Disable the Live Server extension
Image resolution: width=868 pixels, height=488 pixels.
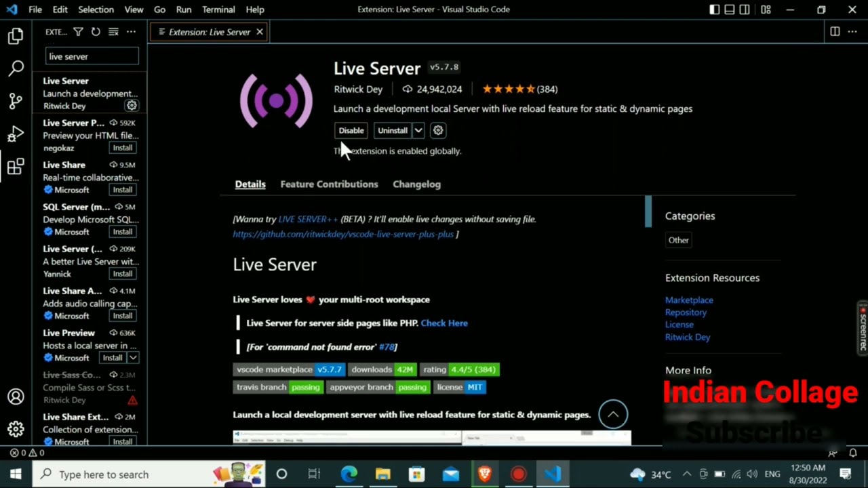point(351,130)
